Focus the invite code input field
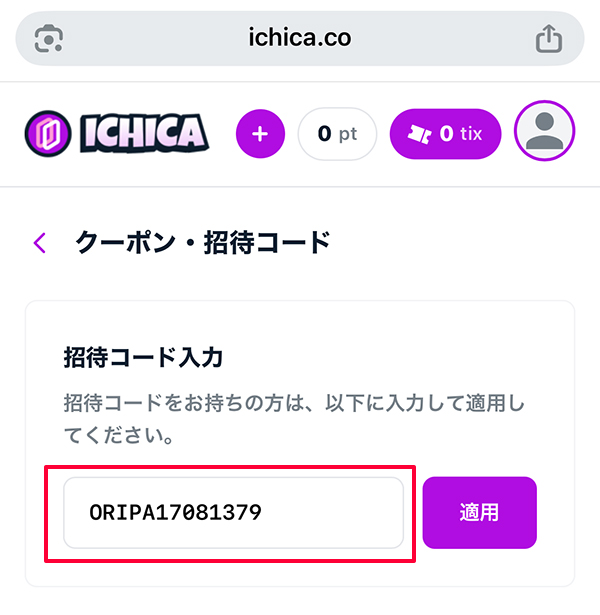The image size is (600, 615). click(233, 513)
